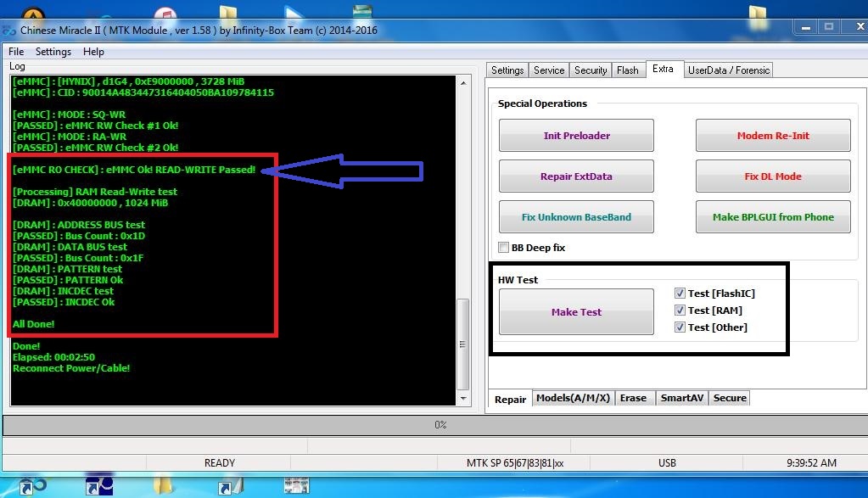Click the Chinese Miracle II title bar icon

[x=8, y=31]
